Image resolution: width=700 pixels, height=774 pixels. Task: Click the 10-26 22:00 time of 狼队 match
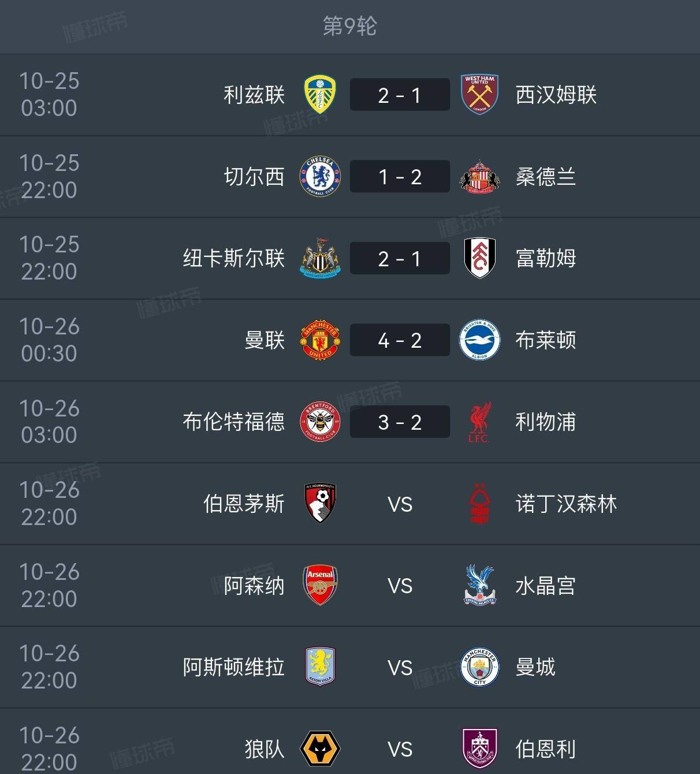[49, 749]
